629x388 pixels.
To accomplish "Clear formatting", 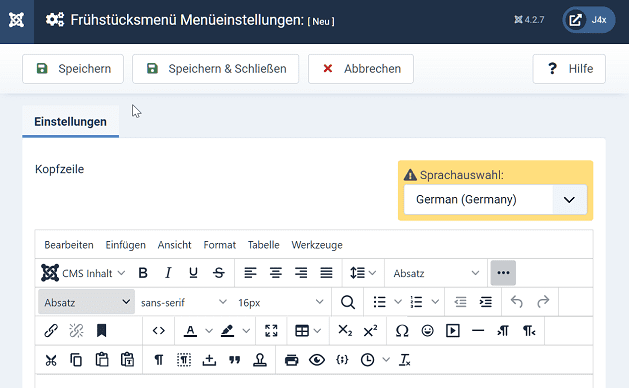I will (404, 360).
